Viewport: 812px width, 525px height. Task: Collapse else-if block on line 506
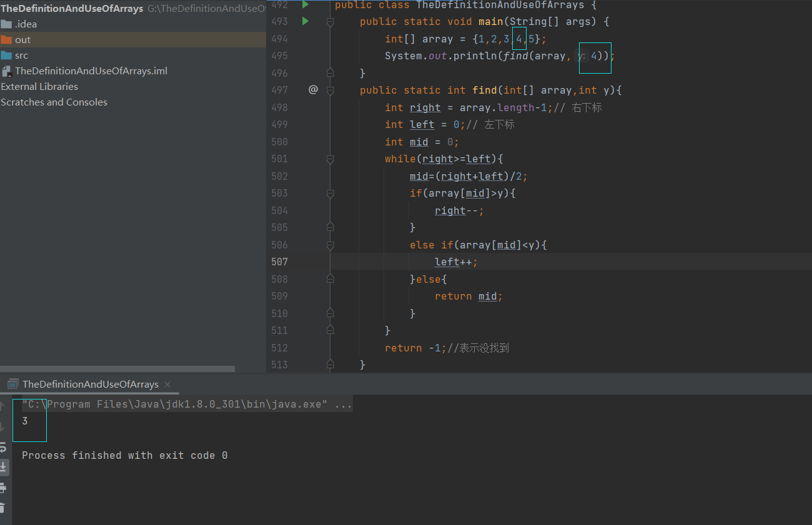coord(330,245)
